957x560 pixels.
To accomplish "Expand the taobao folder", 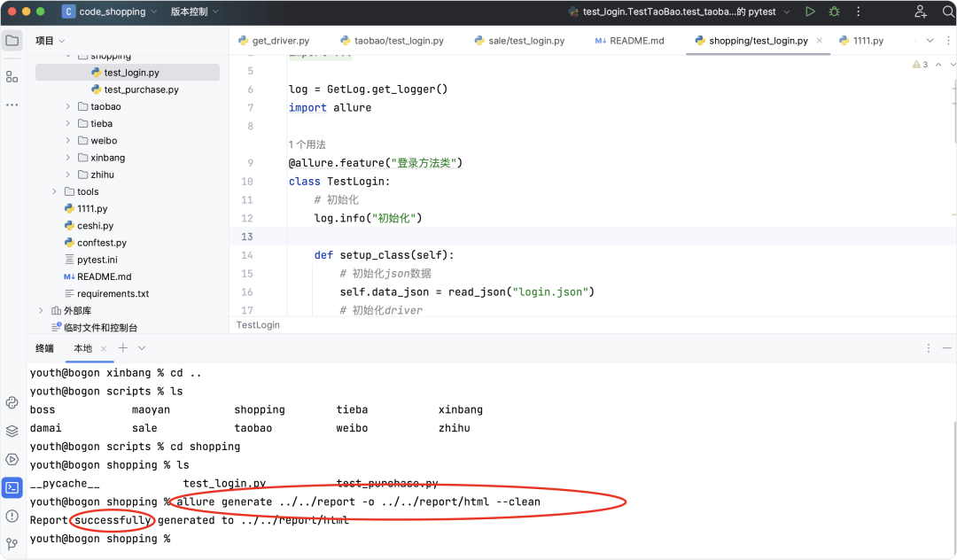I will click(x=67, y=106).
